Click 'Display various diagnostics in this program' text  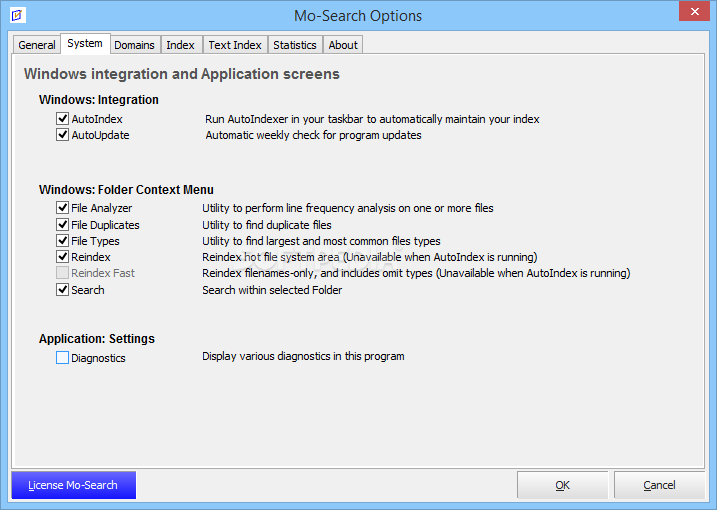point(303,356)
